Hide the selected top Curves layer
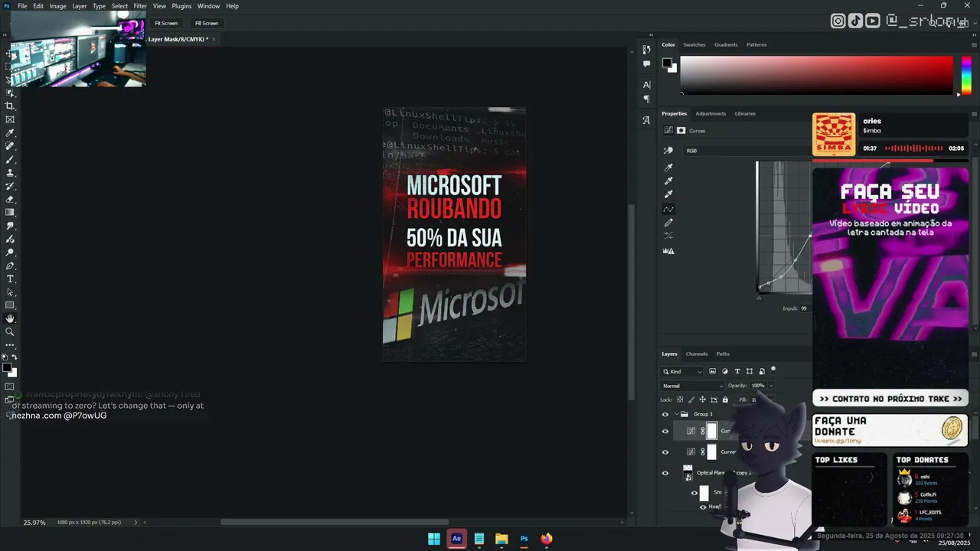 (665, 431)
